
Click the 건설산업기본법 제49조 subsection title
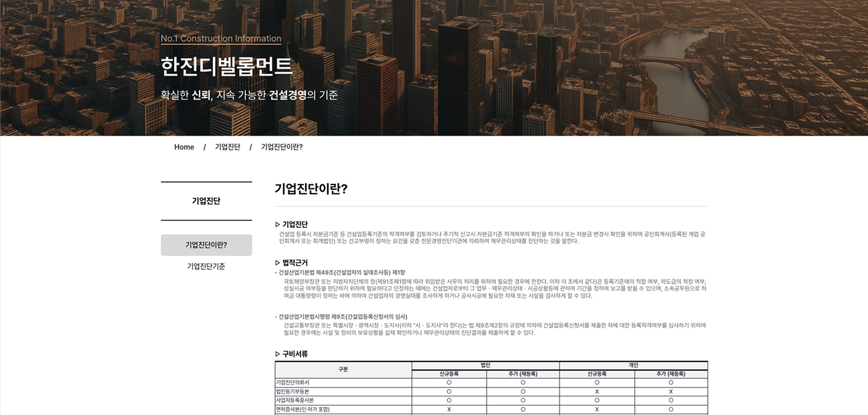341,273
